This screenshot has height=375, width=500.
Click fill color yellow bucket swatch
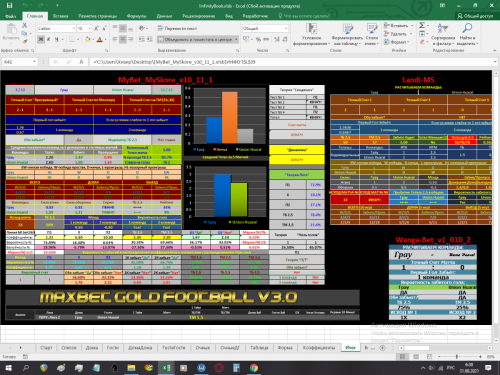[87, 39]
